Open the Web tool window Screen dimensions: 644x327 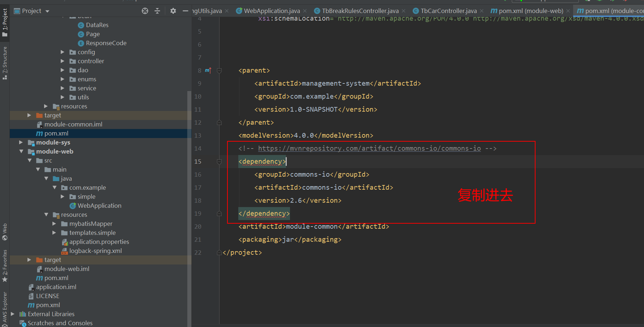(5, 232)
